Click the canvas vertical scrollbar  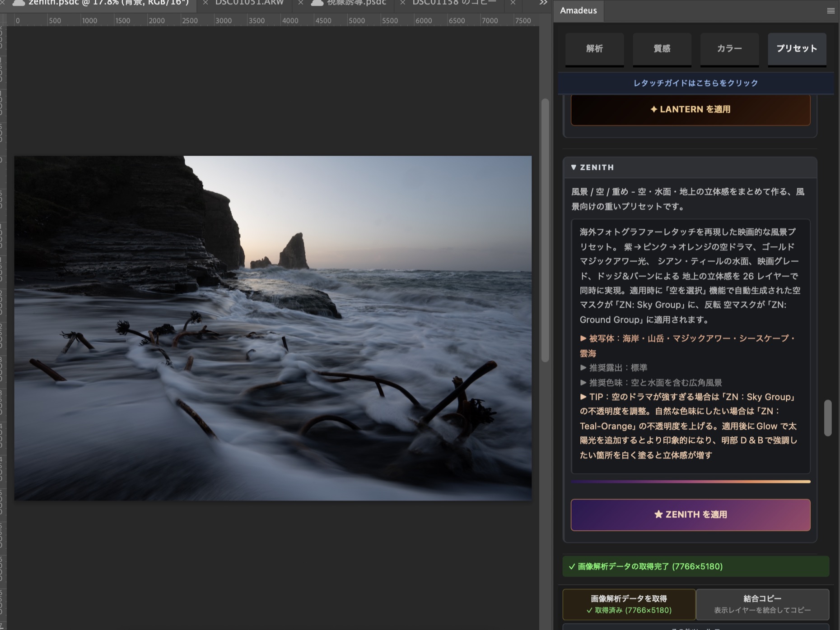coord(545,230)
